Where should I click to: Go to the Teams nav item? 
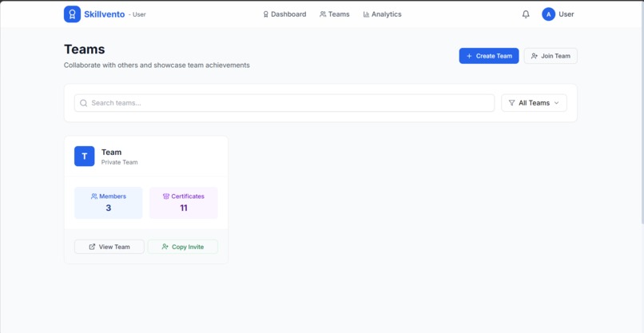click(x=334, y=14)
